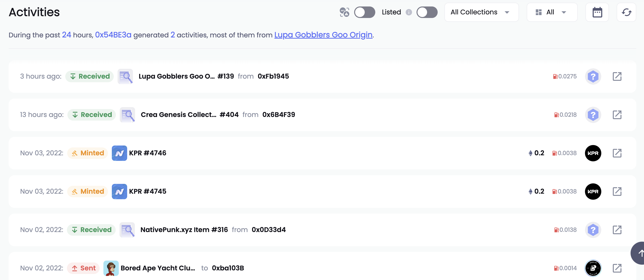Image resolution: width=644 pixels, height=280 pixels.
Task: Click the Listed info icon
Action: pyautogui.click(x=409, y=12)
